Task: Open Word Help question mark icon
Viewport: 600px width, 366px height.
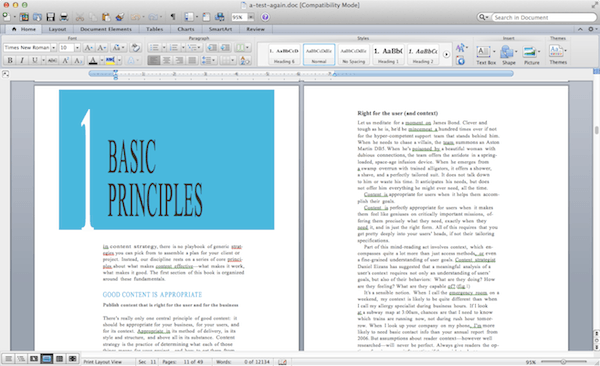Action: click(265, 17)
